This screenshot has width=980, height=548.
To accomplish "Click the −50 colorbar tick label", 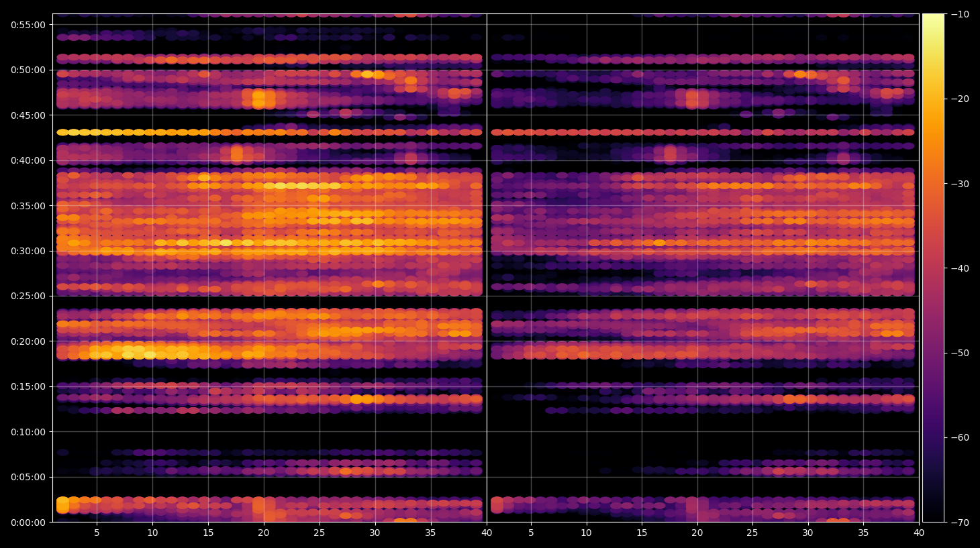I will tap(960, 353).
